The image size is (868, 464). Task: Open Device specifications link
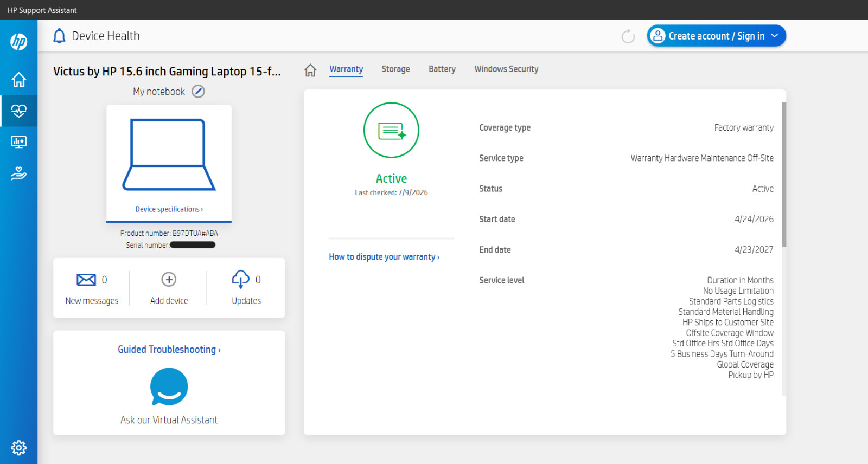169,209
